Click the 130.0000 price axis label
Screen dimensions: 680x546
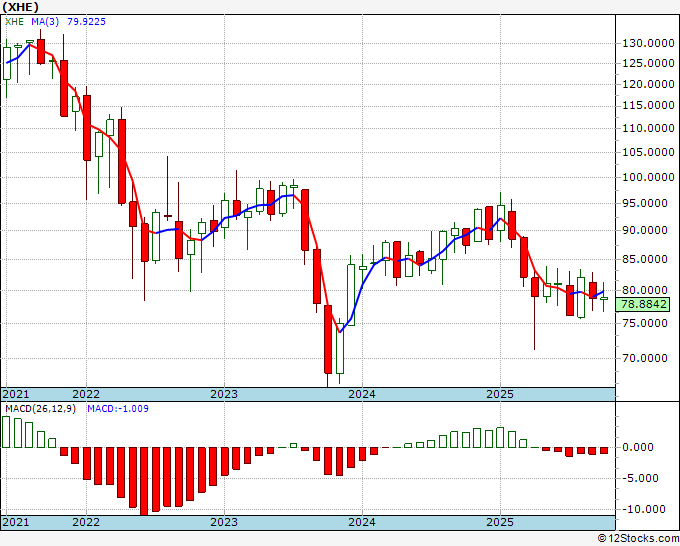[648, 43]
